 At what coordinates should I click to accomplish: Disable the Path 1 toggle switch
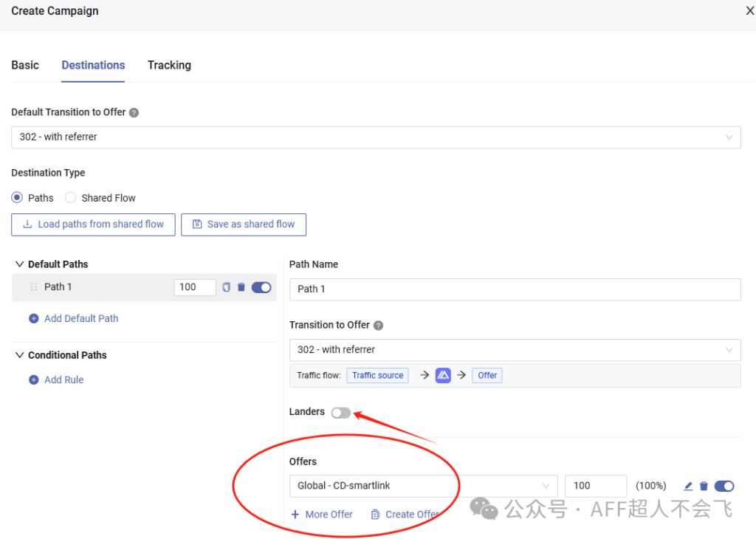coord(261,287)
